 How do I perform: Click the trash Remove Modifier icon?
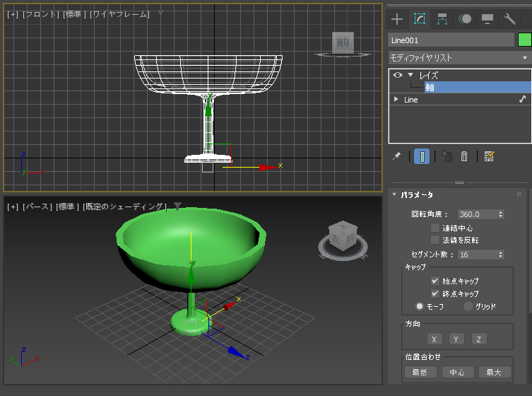(x=464, y=156)
